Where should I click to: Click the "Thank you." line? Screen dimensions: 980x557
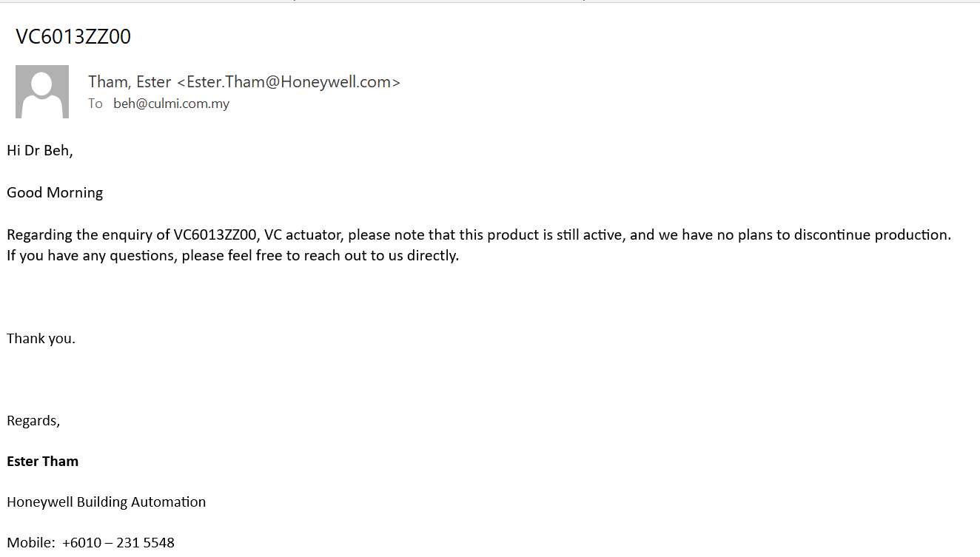pos(41,339)
